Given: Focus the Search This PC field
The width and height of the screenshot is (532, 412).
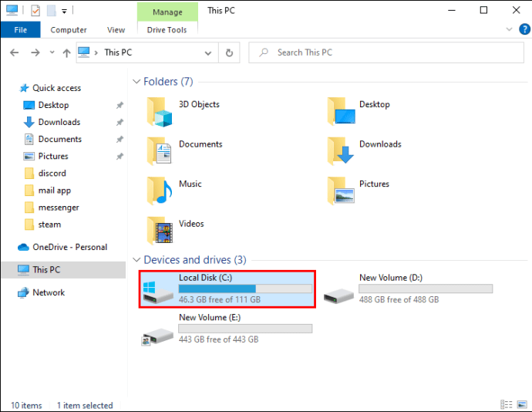Looking at the screenshot, I should tap(386, 52).
